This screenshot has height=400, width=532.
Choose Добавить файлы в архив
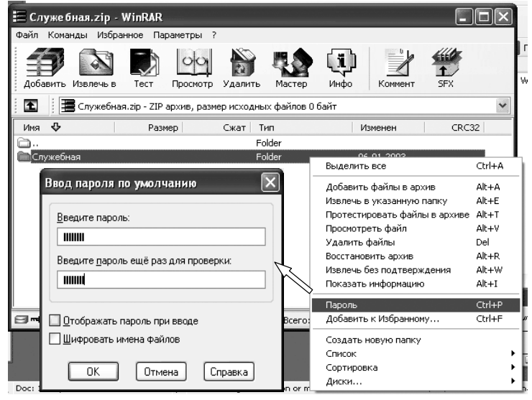[x=416, y=187]
